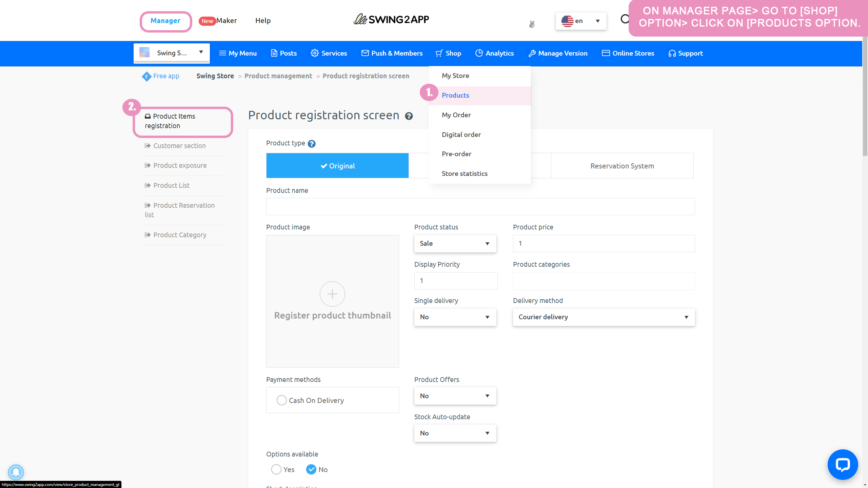868x488 pixels.
Task: Click the Manager button
Action: (165, 21)
